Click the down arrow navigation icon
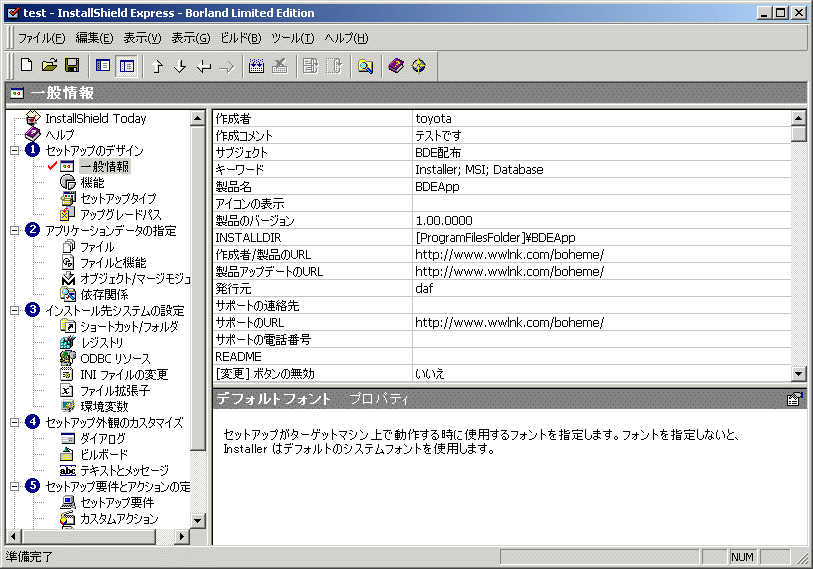813x569 pixels. coord(180,66)
